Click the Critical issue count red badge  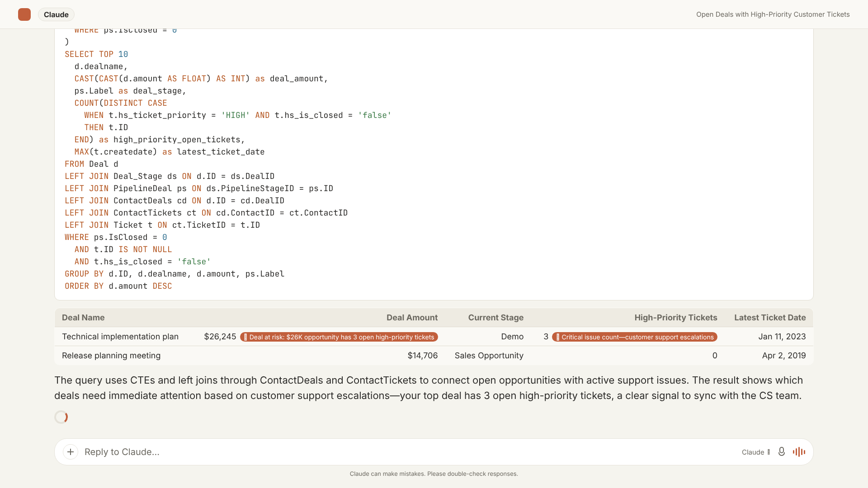pyautogui.click(x=635, y=337)
